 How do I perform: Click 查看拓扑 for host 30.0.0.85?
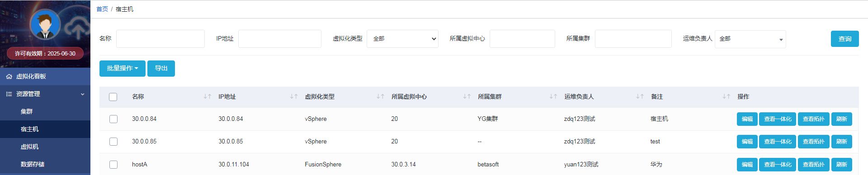[x=814, y=142]
